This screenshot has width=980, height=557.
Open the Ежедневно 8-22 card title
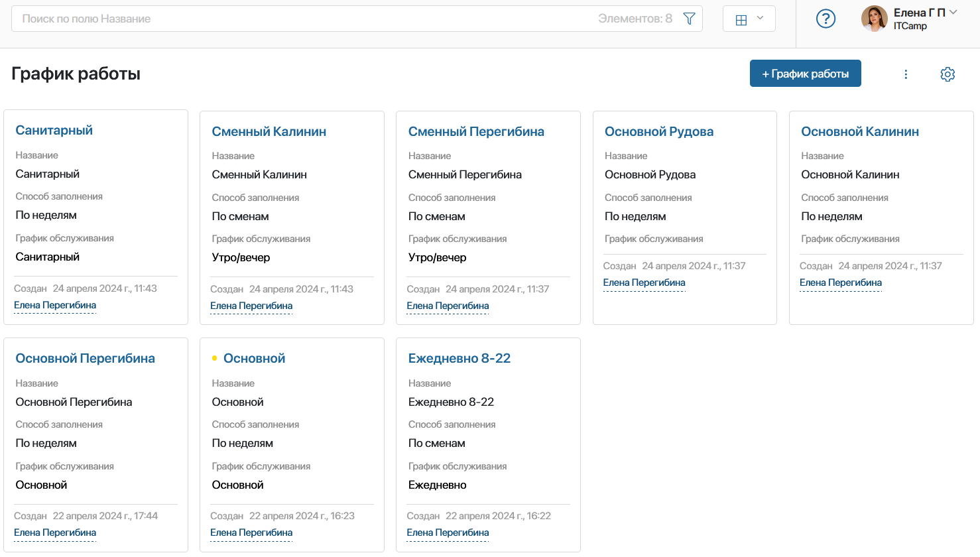coord(459,358)
